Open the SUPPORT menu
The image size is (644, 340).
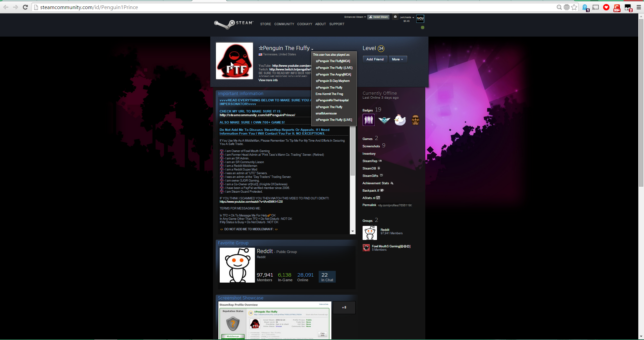click(337, 24)
